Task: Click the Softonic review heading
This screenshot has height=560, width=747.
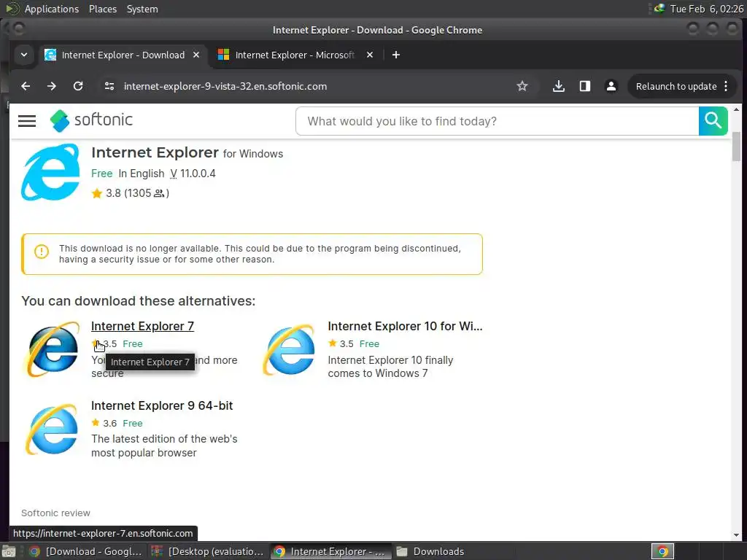Action: 55,513
